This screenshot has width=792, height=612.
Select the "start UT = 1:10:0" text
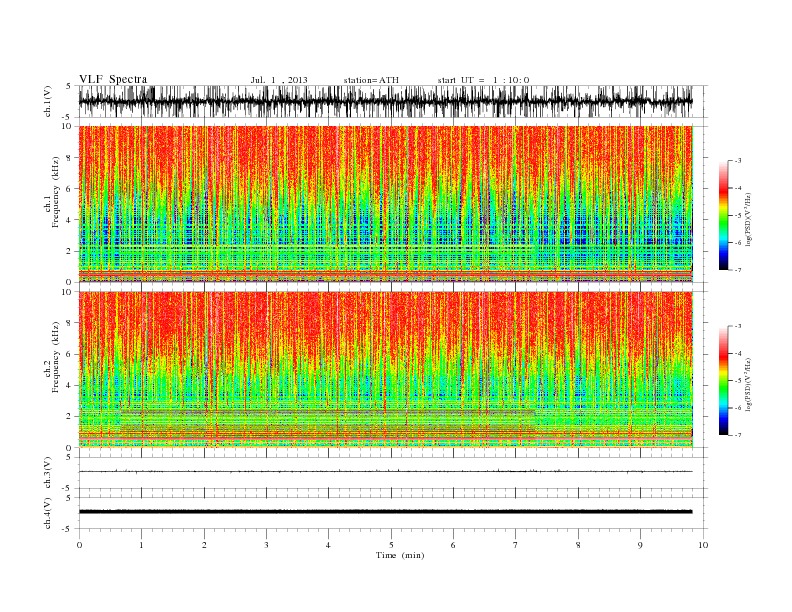click(483, 80)
